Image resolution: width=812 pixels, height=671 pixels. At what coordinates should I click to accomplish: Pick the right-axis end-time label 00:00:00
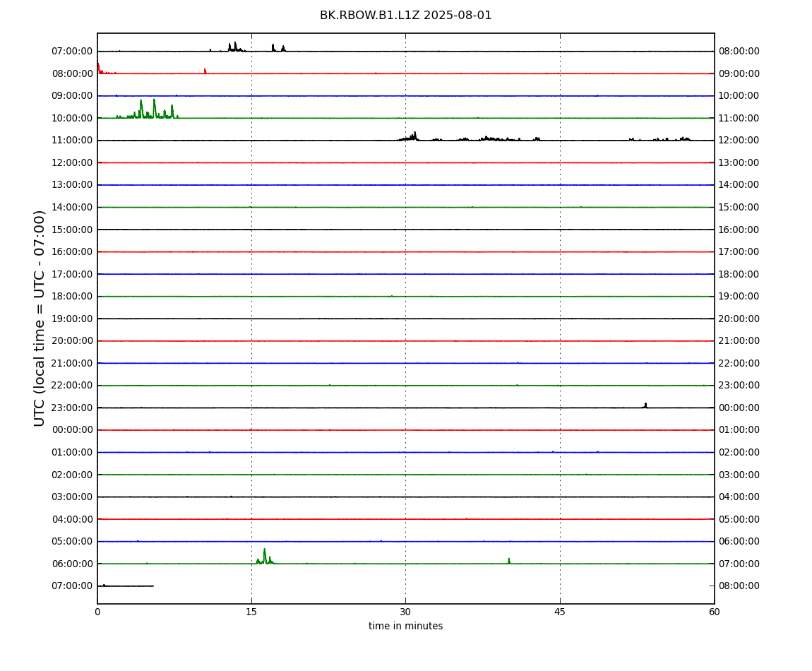[x=739, y=408]
